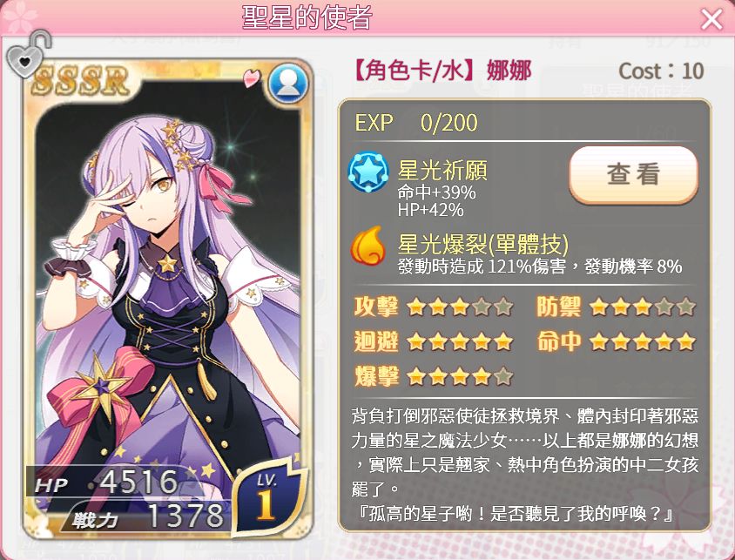The width and height of the screenshot is (735, 560).
Task: Click the 迴避 five-star rating
Action: [434, 341]
